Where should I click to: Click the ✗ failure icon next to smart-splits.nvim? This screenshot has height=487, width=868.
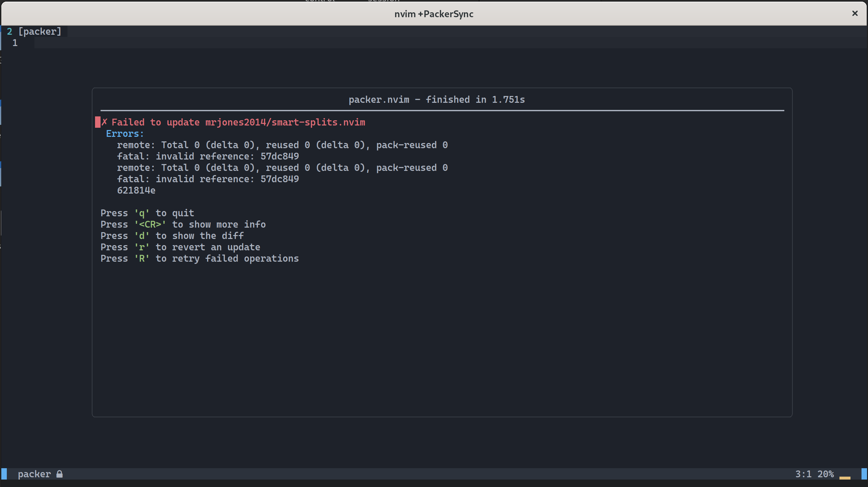(x=105, y=122)
